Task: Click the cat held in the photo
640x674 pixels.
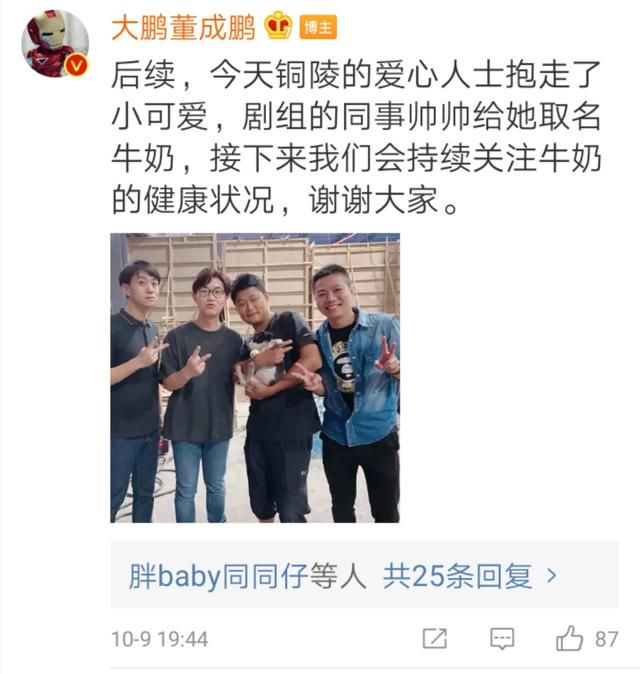Action: pos(263,360)
